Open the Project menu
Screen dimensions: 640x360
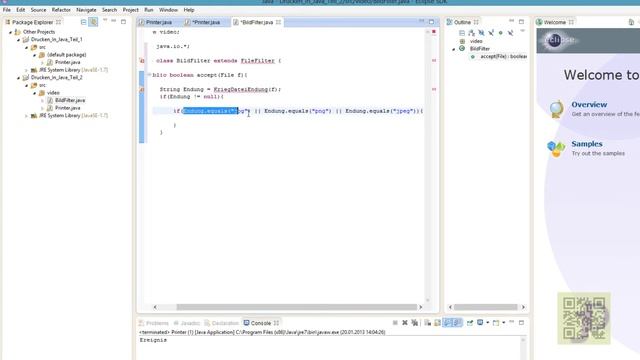(x=131, y=9)
